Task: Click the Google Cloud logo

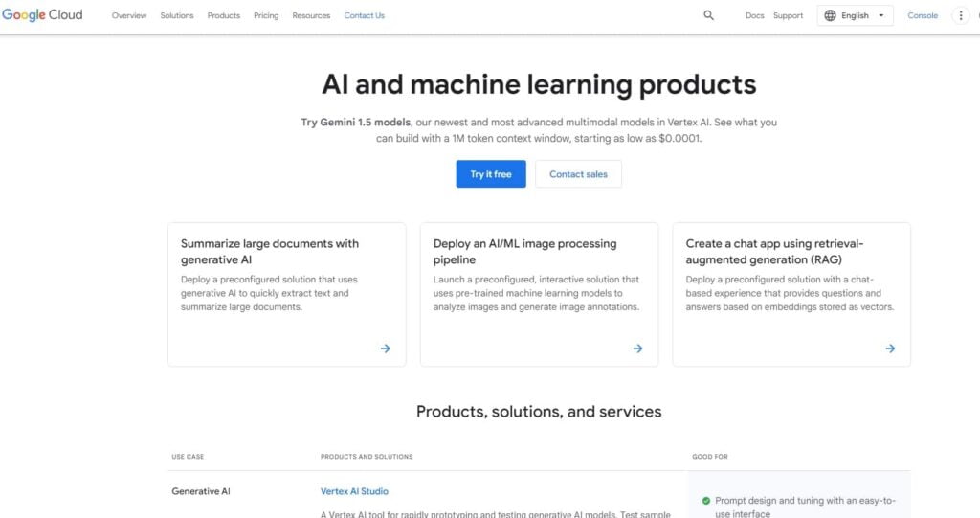Action: point(42,15)
